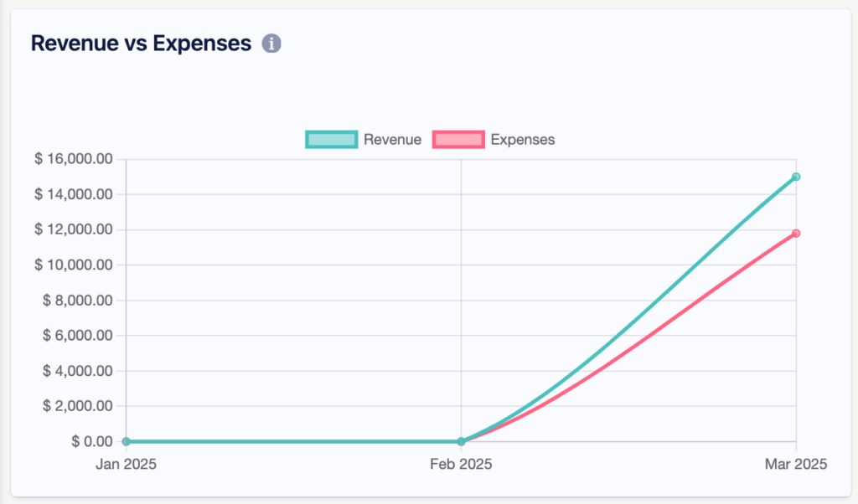Click the $ 4,000.00 y-axis label
Image resolution: width=858 pixels, height=504 pixels.
76,370
